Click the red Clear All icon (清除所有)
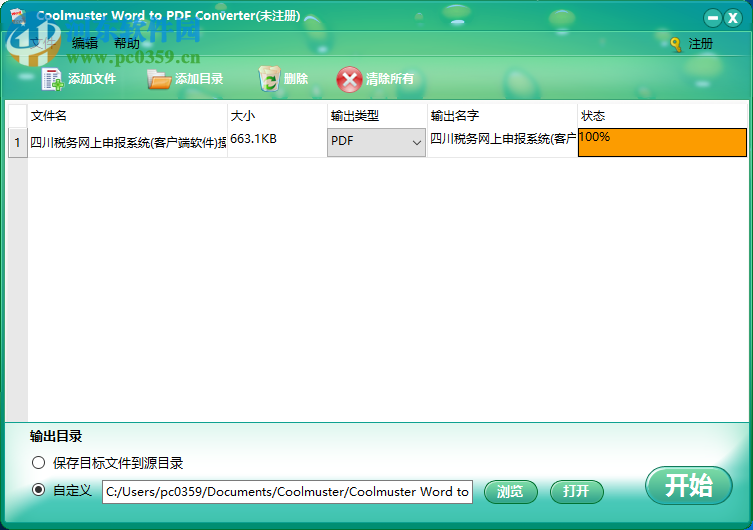The height and width of the screenshot is (530, 753). click(x=349, y=79)
